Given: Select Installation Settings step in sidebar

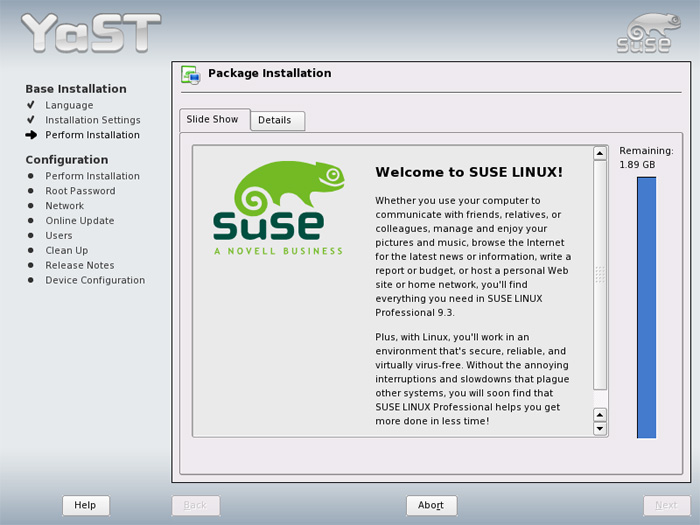Looking at the screenshot, I should pyautogui.click(x=93, y=120).
